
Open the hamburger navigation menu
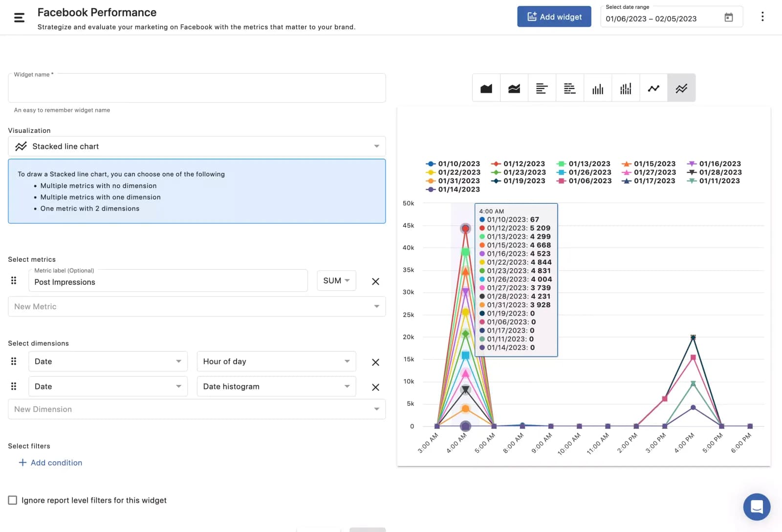[x=19, y=18]
